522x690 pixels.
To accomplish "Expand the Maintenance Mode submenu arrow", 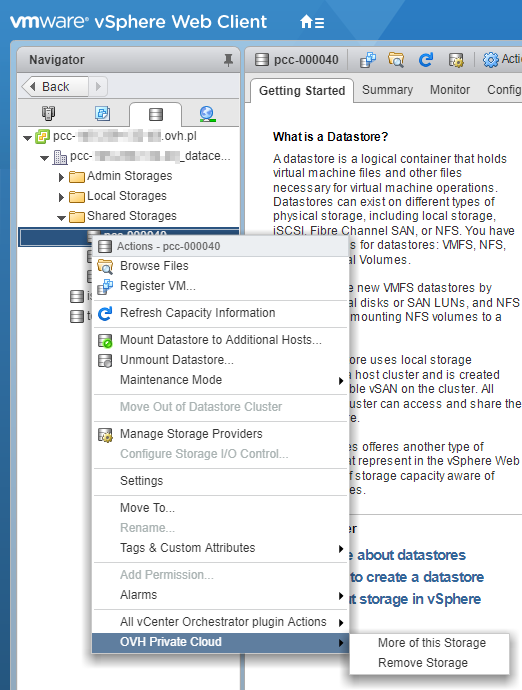I will tap(341, 381).
